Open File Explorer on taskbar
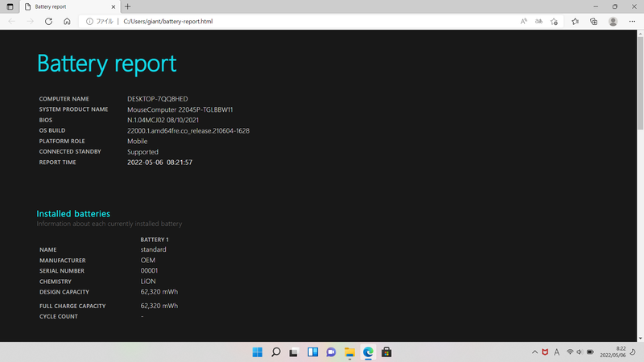This screenshot has height=362, width=644. coord(349,352)
